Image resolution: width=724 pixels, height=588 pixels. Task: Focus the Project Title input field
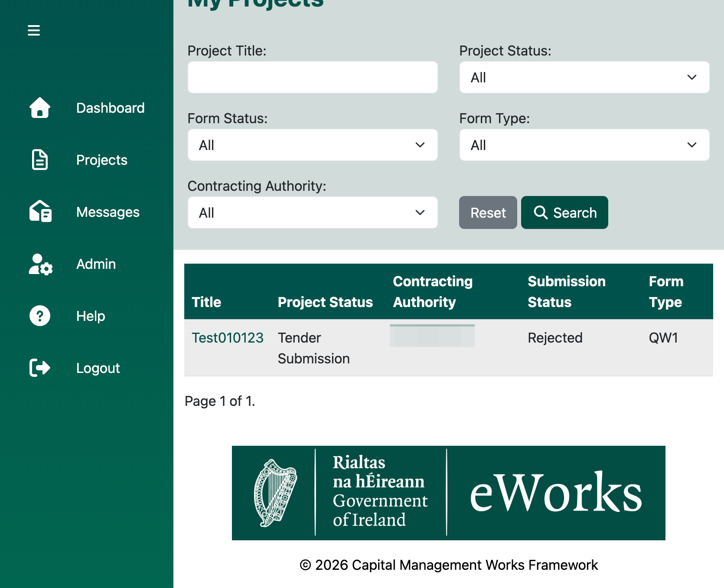[313, 77]
